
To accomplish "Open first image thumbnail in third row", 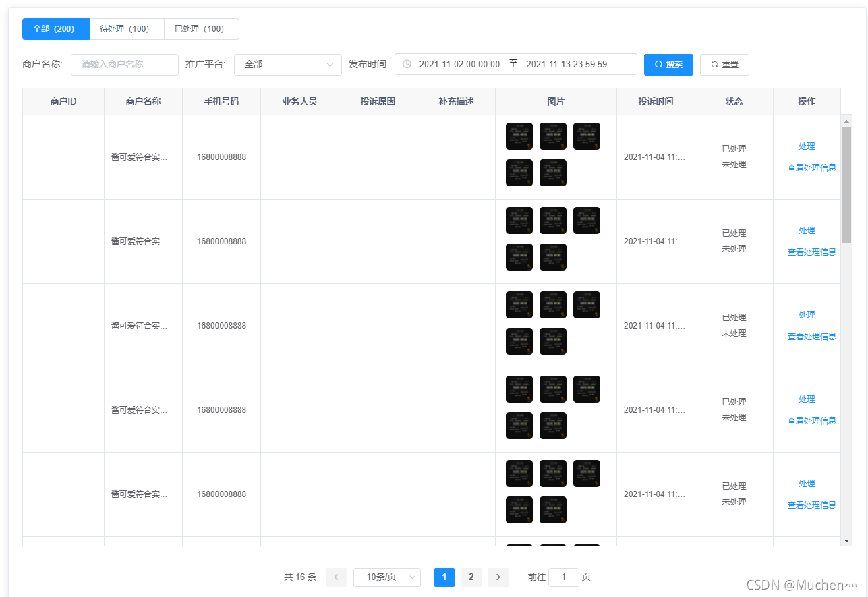I will tap(519, 305).
